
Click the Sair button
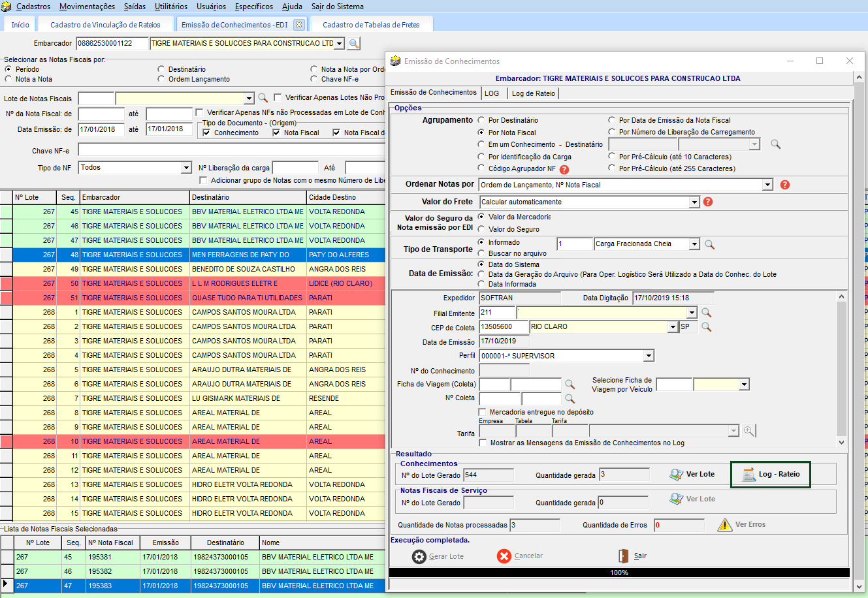[632, 556]
